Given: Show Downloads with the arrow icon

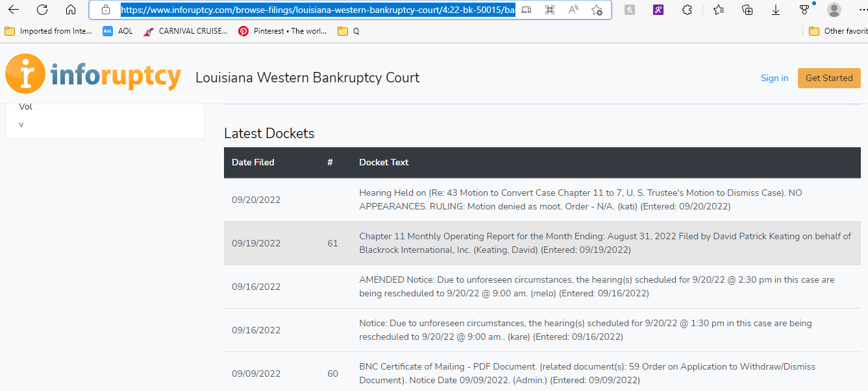Looking at the screenshot, I should (x=776, y=10).
